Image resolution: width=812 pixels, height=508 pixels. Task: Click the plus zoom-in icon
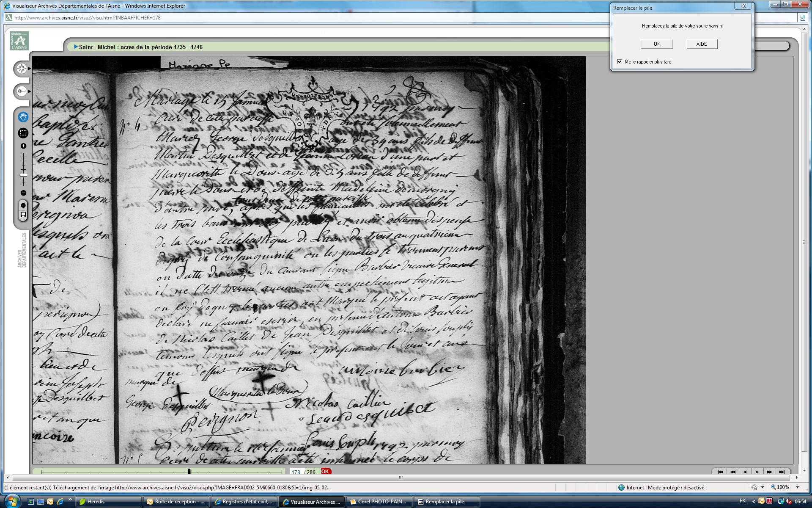23,146
